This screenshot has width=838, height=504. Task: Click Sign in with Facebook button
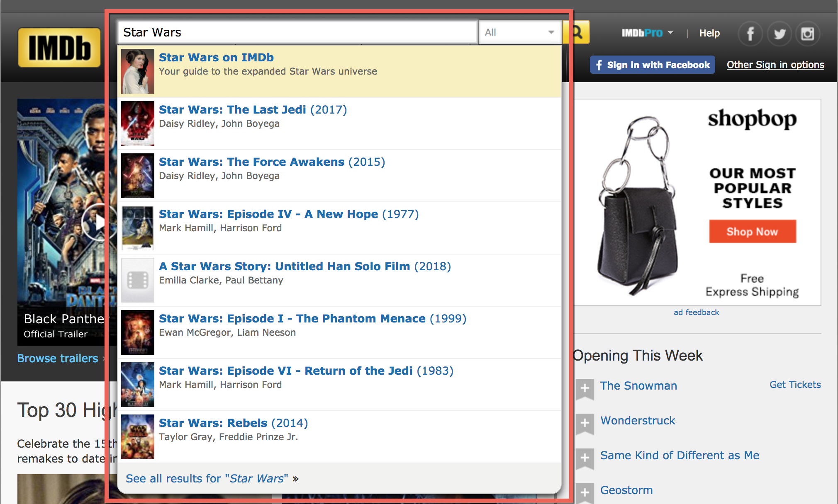653,65
